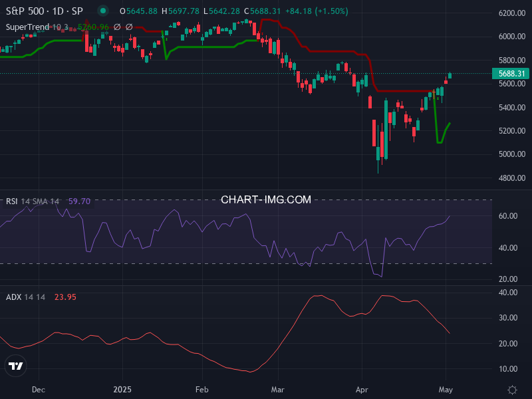Click the ADX 40.00 axis label
Image resolution: width=532 pixels, height=399 pixels.
(508, 293)
